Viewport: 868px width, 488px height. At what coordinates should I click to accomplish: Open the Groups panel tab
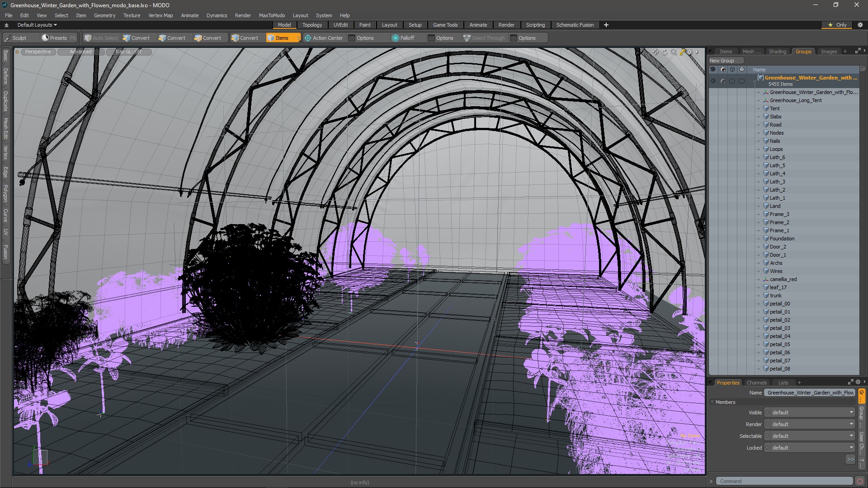pos(803,51)
